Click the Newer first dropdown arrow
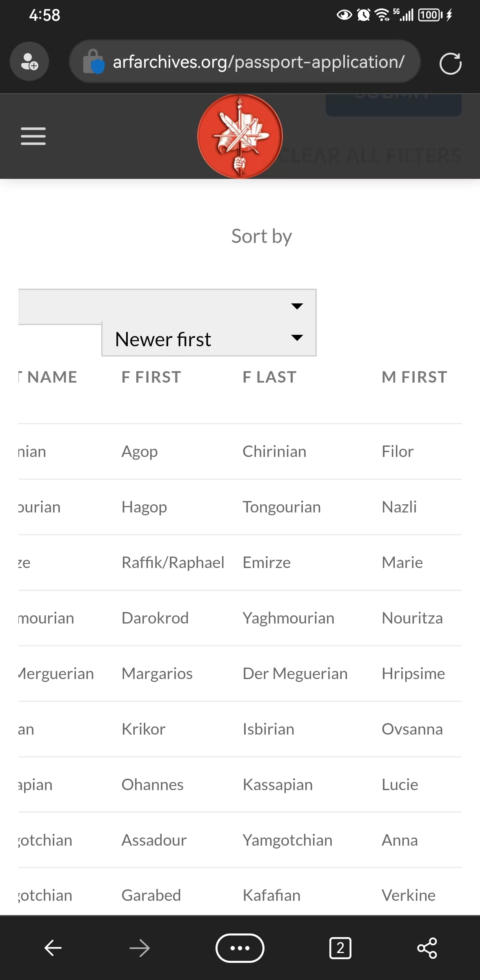480x980 pixels. 297,338
